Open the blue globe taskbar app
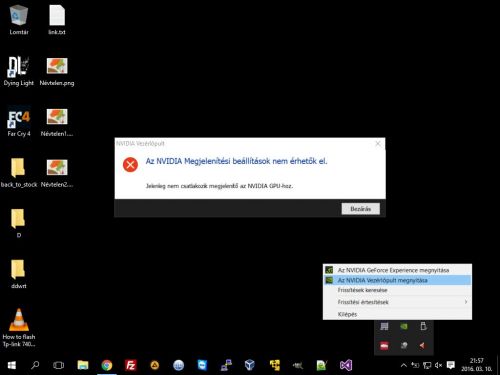The image size is (500, 375). point(179,366)
